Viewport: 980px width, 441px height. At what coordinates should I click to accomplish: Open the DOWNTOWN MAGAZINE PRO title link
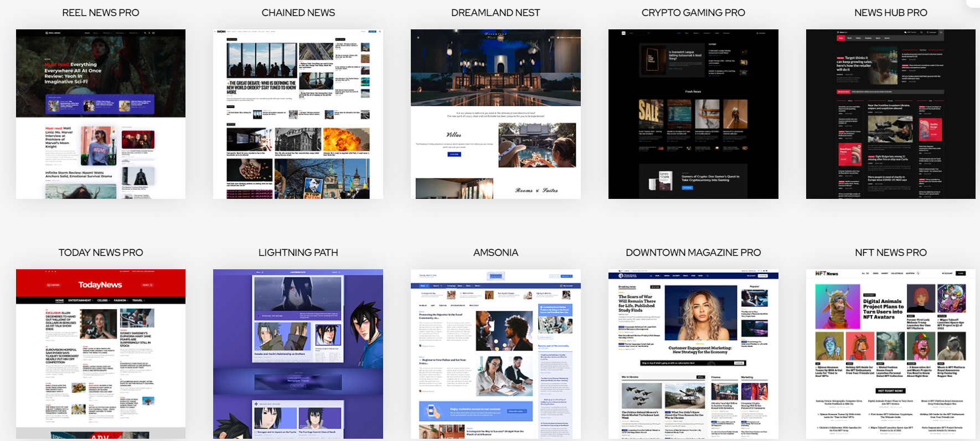693,253
